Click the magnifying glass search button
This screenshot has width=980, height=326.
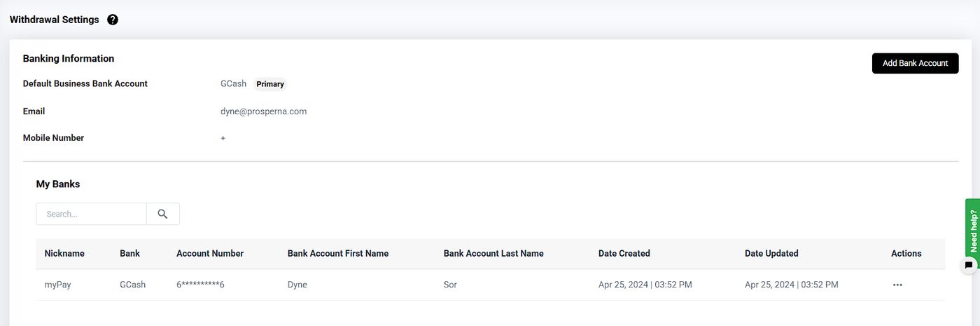tap(162, 214)
